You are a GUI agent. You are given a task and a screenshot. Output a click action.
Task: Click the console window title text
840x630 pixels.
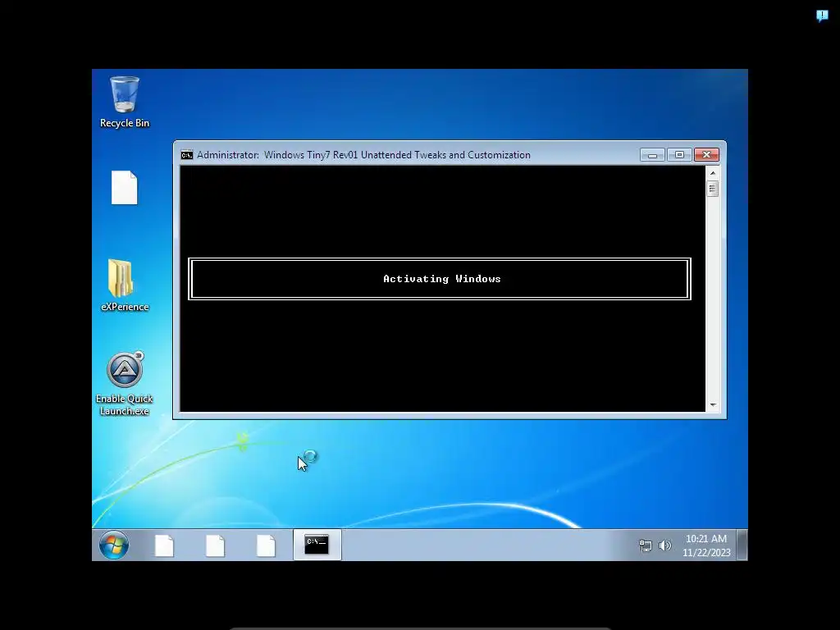[363, 155]
